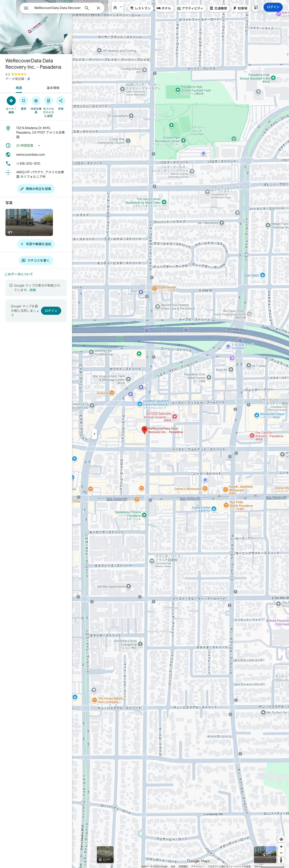Click the ACCESS Specialty Animal Hospital pin
The image size is (289, 868).
(174, 417)
